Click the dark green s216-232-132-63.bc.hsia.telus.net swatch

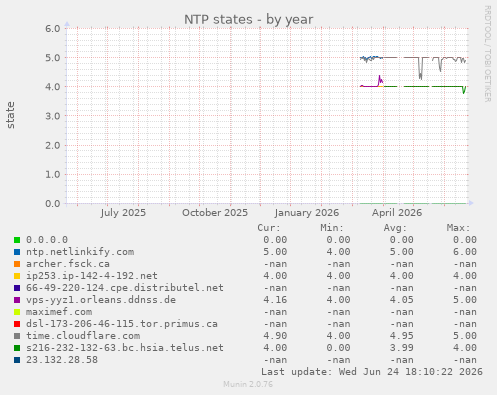(x=17, y=348)
